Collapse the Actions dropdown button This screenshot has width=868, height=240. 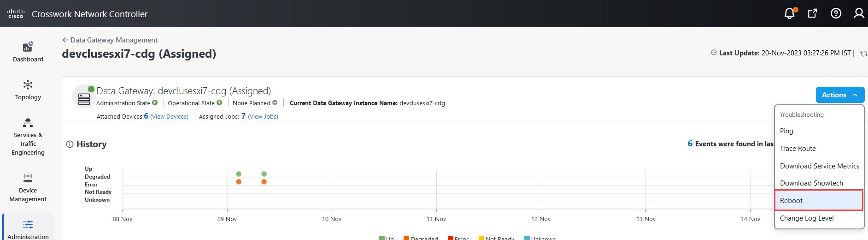[840, 95]
